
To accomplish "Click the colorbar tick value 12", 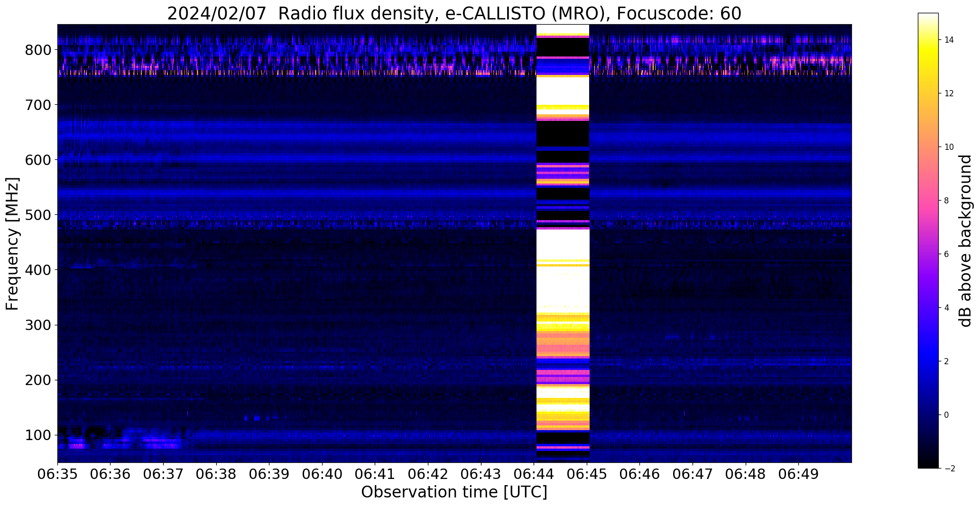I will (949, 93).
